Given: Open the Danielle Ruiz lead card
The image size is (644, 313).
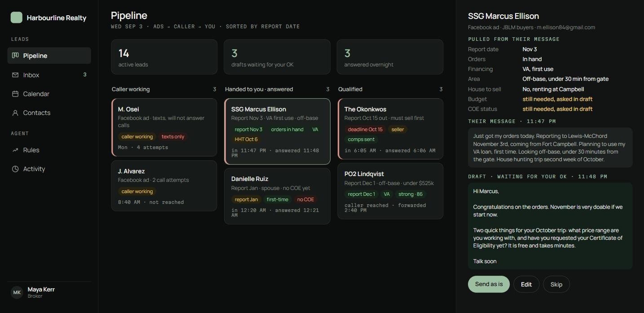Looking at the screenshot, I should point(278,196).
